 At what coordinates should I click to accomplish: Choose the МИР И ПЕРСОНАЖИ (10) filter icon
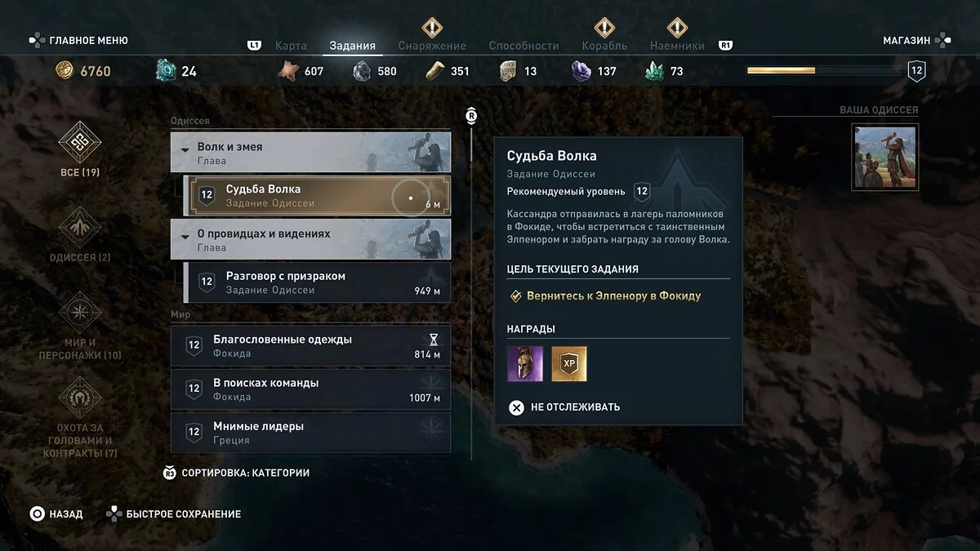coord(80,313)
